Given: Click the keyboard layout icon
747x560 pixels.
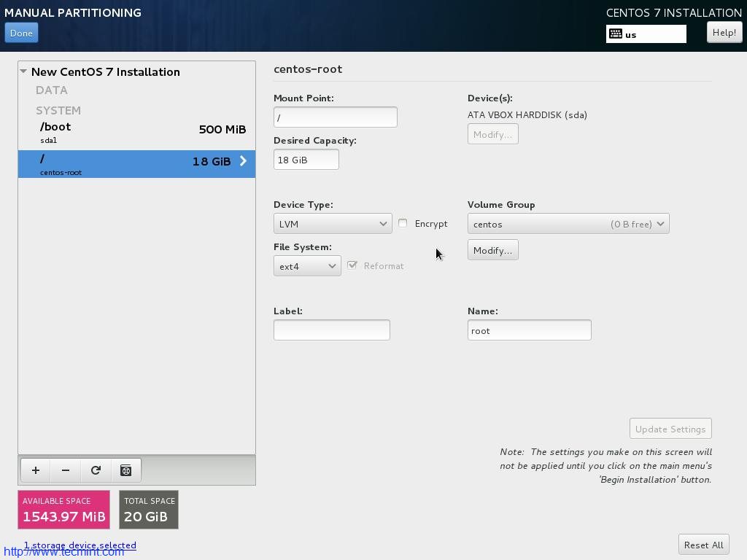Looking at the screenshot, I should click(x=616, y=34).
